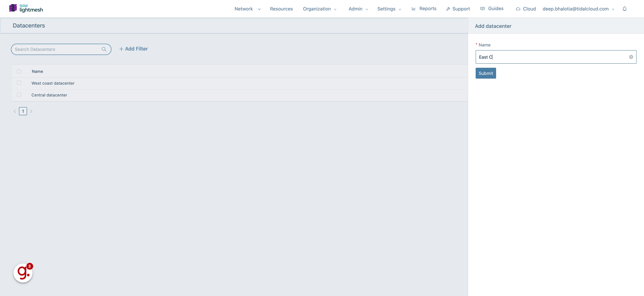The width and height of the screenshot is (644, 296).
Task: Click the Support wrench icon
Action: 448,8
